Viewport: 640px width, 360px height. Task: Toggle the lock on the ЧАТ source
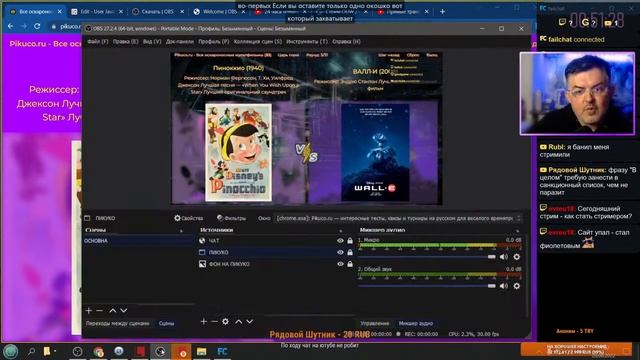[x=350, y=241]
